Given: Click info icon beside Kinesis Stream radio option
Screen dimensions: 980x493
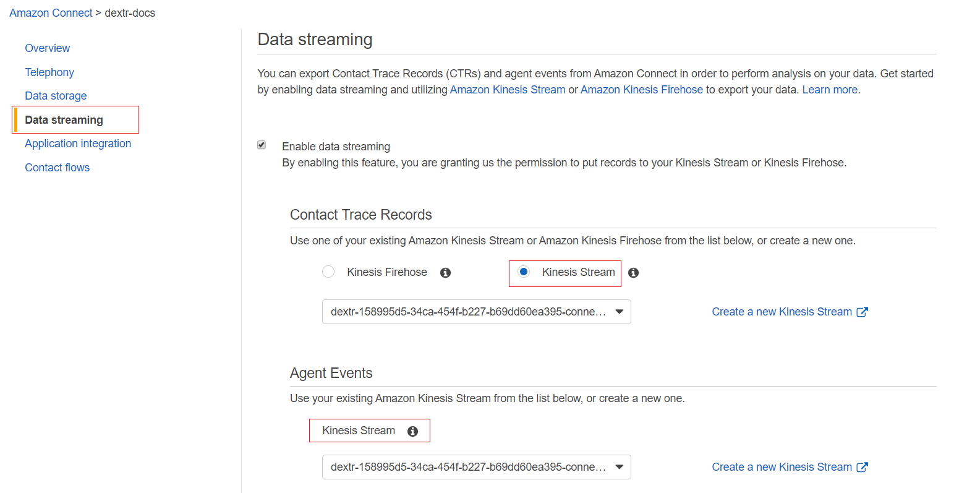Looking at the screenshot, I should tap(633, 273).
